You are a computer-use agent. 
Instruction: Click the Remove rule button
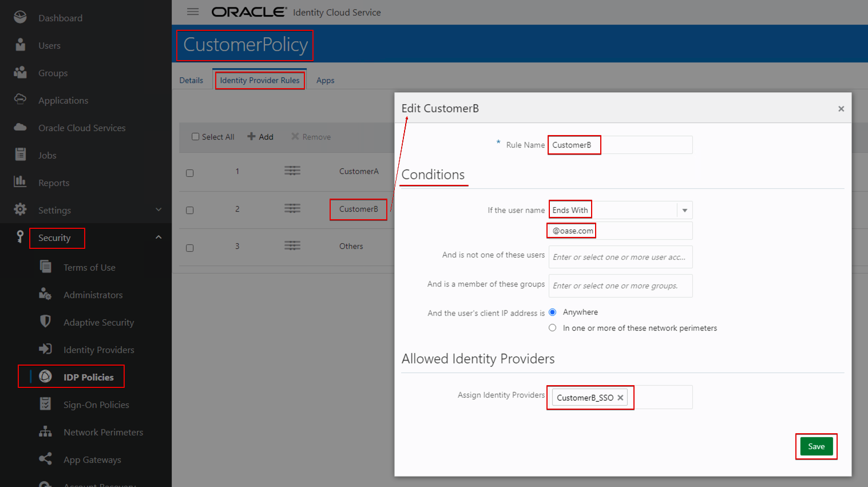[x=311, y=137]
